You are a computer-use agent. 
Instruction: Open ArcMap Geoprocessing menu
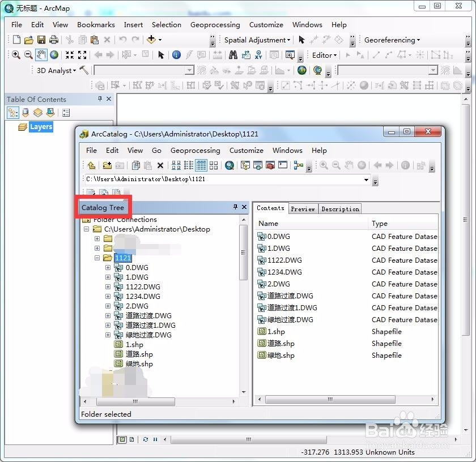pyautogui.click(x=215, y=25)
